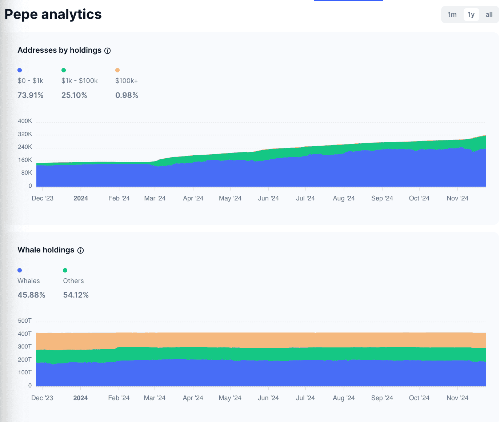Image resolution: width=504 pixels, height=422 pixels.
Task: Toggle the blue Whales legend dot
Action: 20,270
